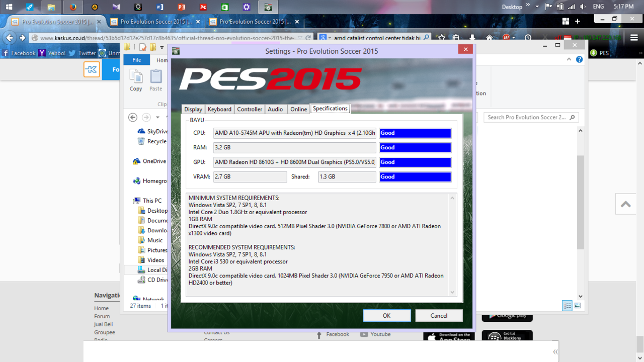Bookmark this page using the star icon

[441, 38]
